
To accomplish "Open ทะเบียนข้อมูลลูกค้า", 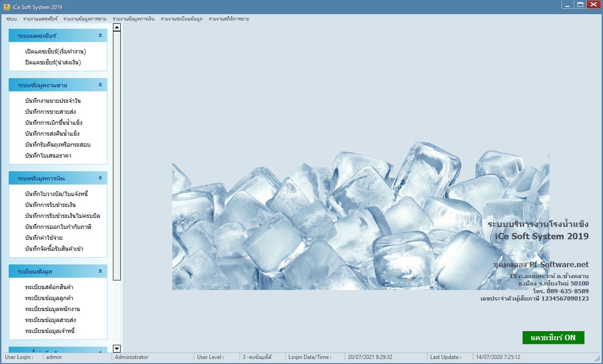I will pyautogui.click(x=49, y=298).
